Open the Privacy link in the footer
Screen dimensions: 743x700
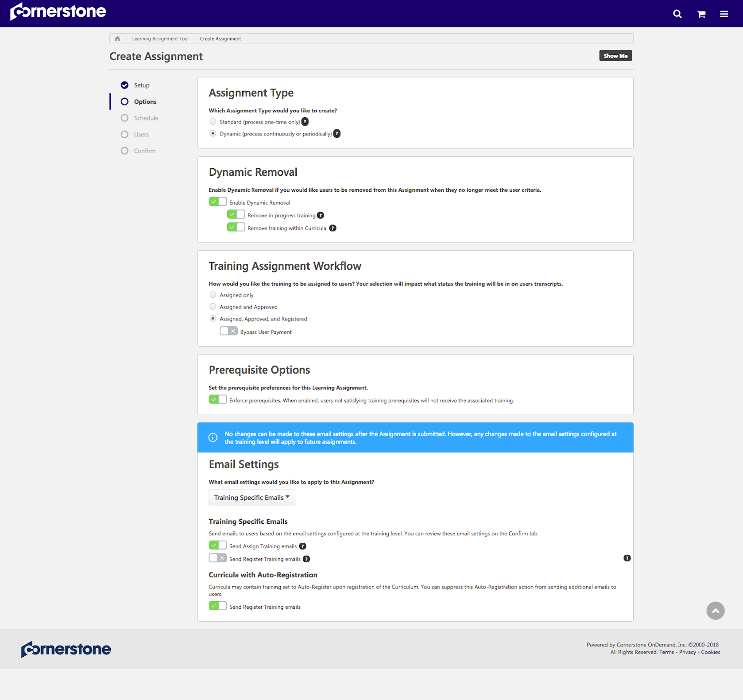[x=687, y=652]
